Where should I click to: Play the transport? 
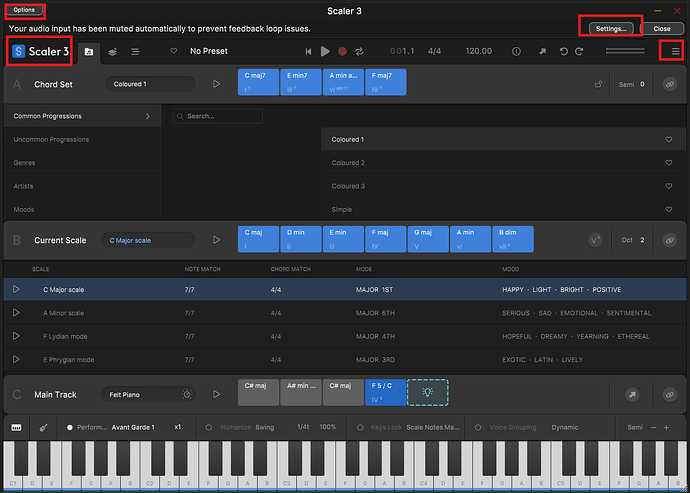(x=325, y=52)
